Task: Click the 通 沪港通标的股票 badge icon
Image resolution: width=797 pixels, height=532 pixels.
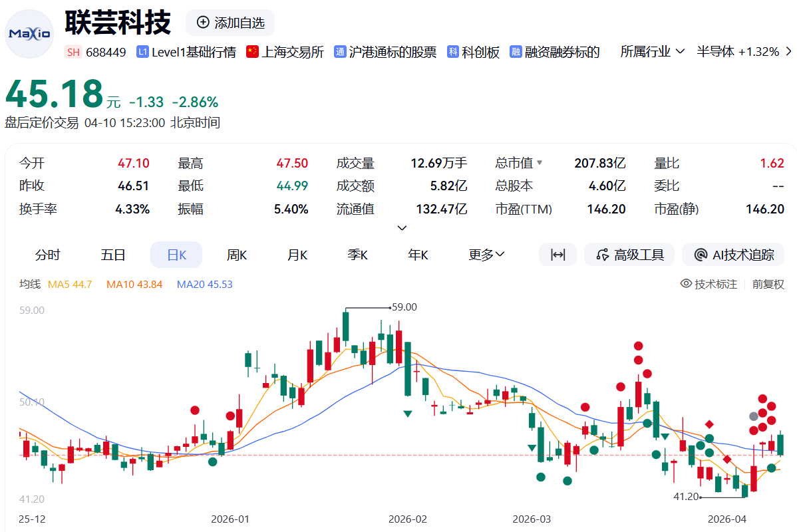Action: [341, 51]
